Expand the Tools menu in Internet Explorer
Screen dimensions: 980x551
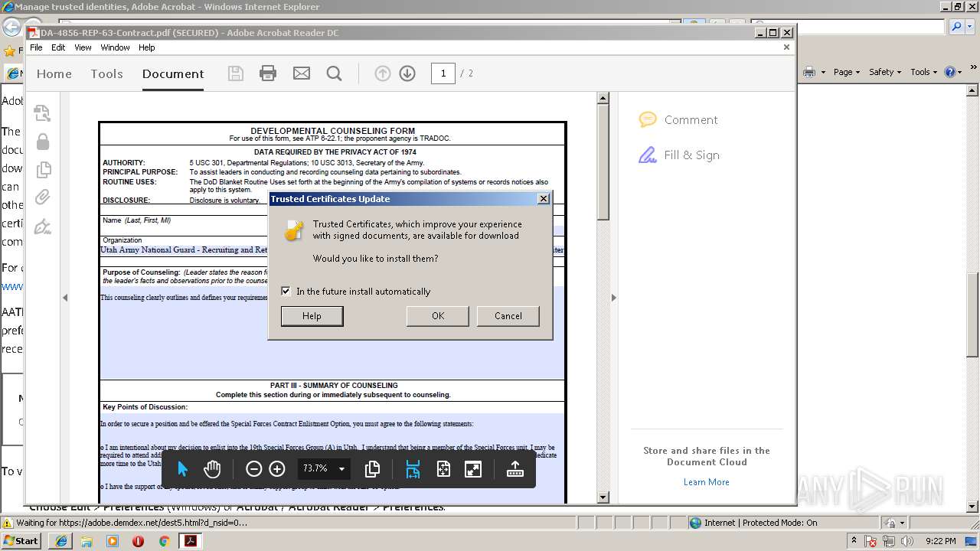click(923, 72)
